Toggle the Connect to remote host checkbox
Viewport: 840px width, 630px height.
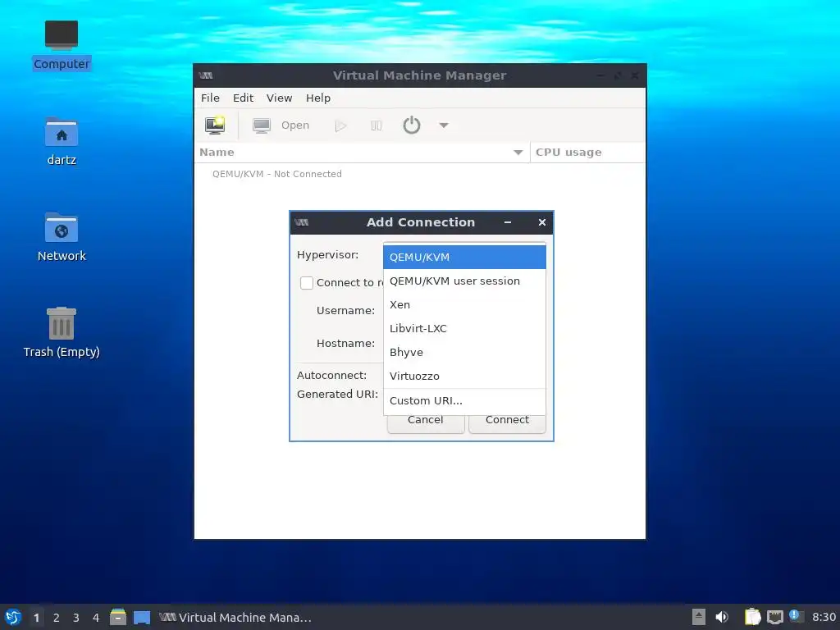307,283
